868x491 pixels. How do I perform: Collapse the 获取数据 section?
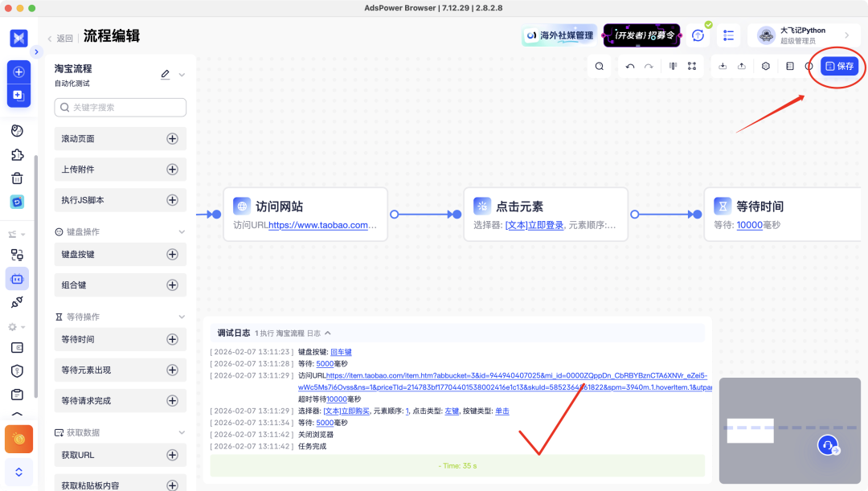(x=182, y=432)
